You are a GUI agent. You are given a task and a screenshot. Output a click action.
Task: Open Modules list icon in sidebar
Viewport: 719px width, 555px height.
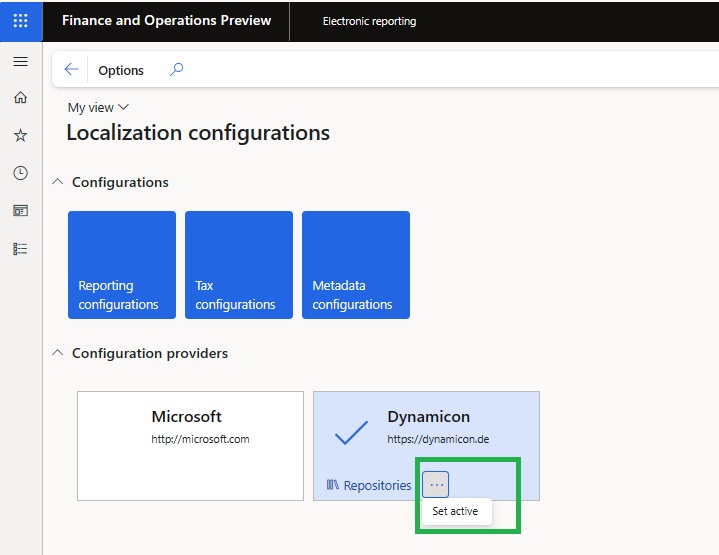coord(20,248)
